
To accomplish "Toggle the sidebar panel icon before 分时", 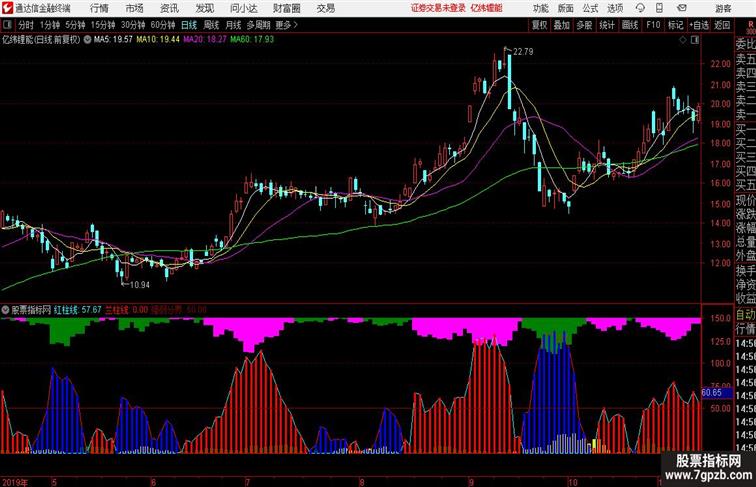I will (7, 25).
